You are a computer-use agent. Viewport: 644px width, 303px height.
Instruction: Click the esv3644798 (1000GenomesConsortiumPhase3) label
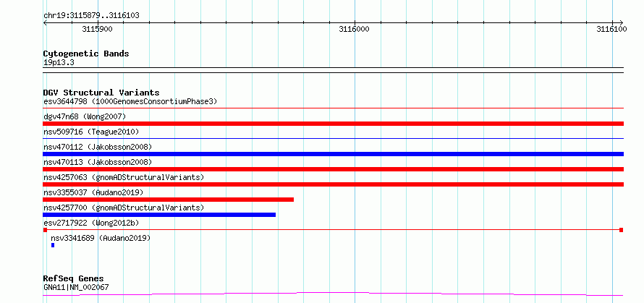pos(130,101)
